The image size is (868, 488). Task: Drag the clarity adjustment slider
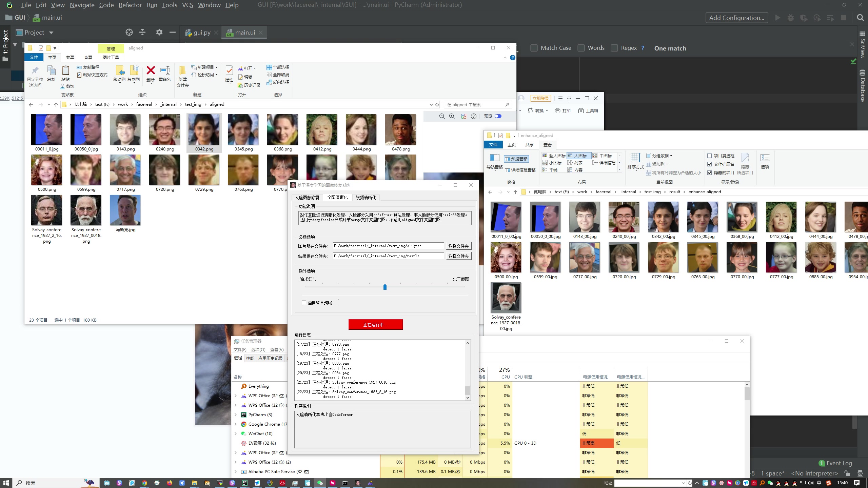(385, 287)
